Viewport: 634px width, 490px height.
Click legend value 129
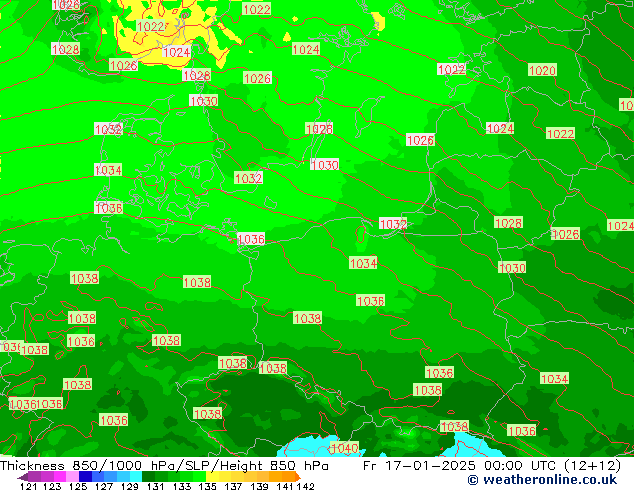pyautogui.click(x=130, y=486)
